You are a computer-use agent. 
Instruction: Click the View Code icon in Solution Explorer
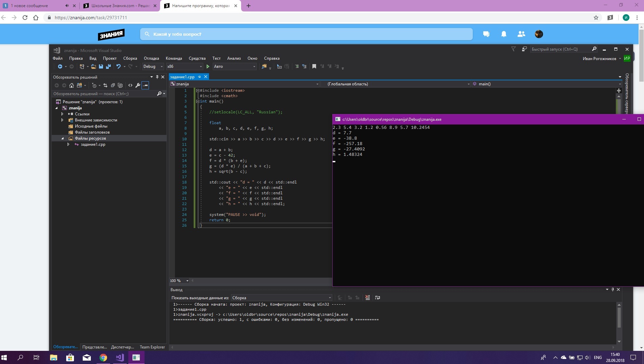pos(130,85)
